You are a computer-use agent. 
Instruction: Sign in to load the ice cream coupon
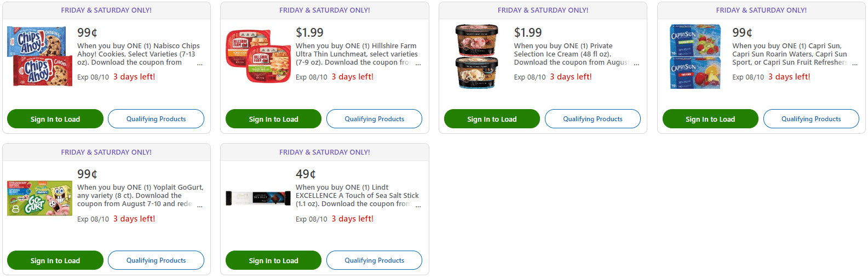[492, 119]
